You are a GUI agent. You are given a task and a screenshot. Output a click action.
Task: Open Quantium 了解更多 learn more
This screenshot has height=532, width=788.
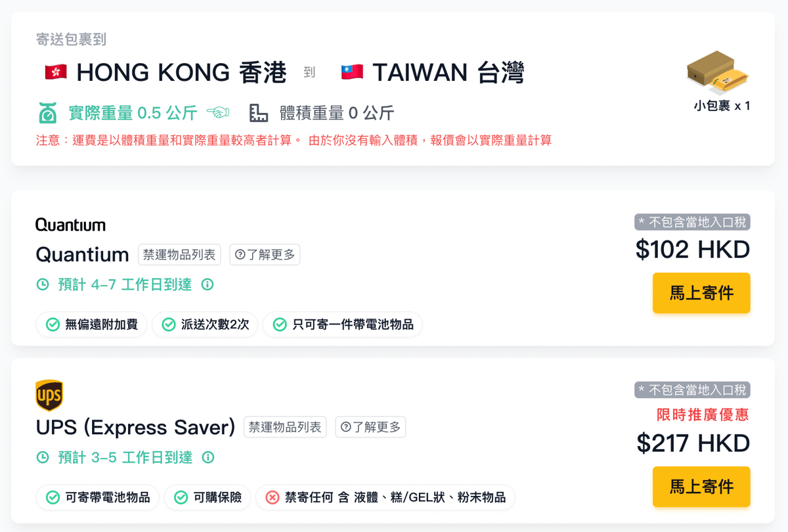(265, 254)
